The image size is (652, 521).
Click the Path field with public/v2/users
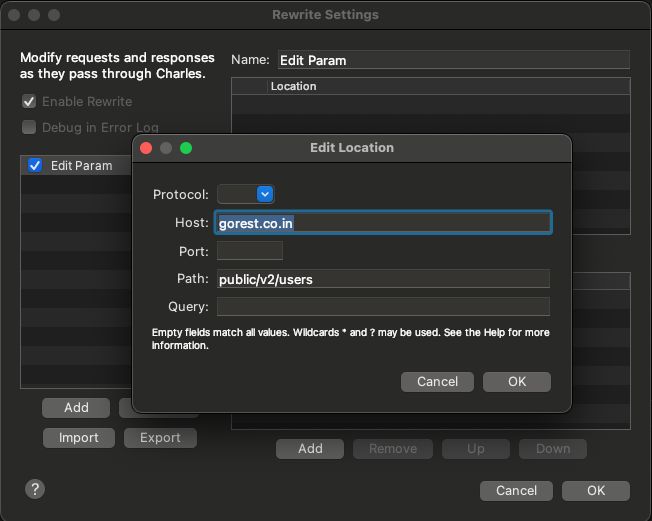point(383,279)
